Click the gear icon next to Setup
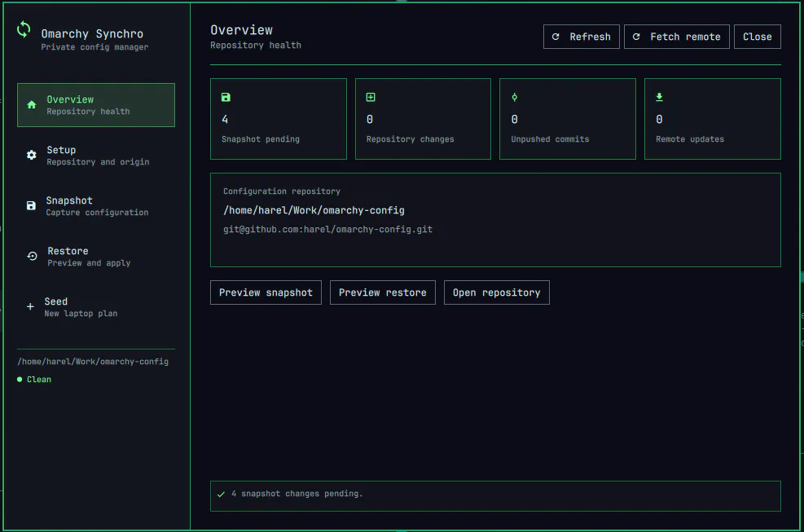Screen dimensions: 804x532 pyautogui.click(x=31, y=155)
